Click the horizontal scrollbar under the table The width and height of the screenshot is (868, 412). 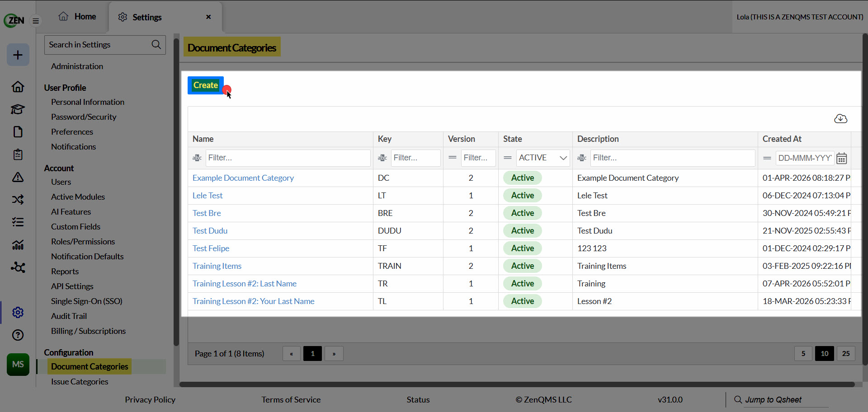point(517,384)
